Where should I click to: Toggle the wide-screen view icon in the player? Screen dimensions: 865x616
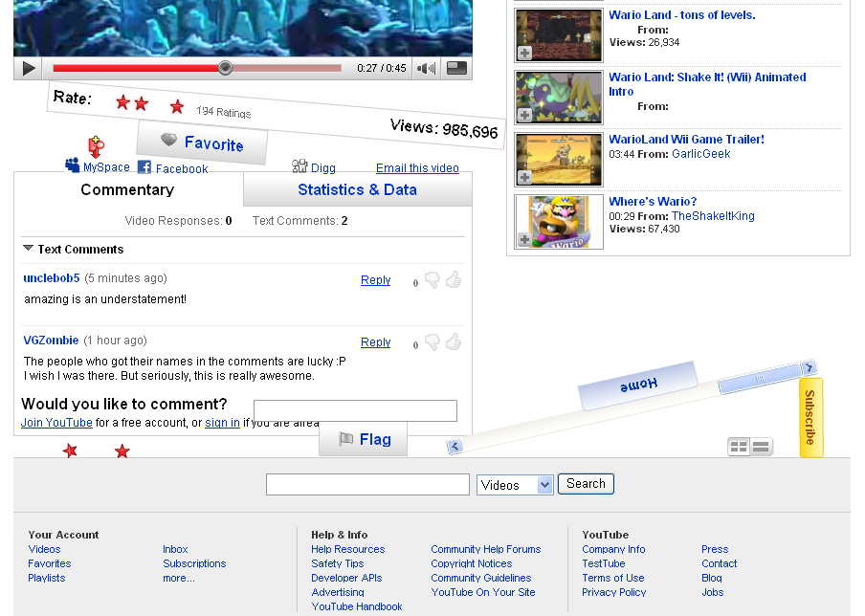456,68
